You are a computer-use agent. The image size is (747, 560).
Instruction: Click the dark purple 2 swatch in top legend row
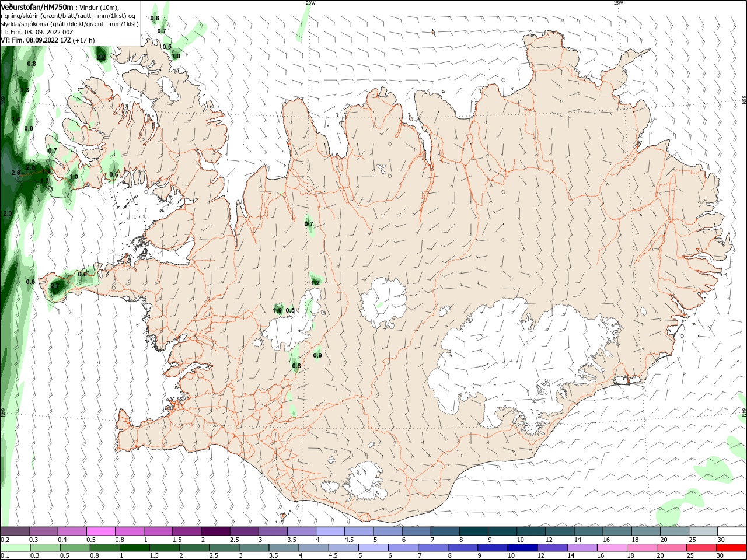215,531
